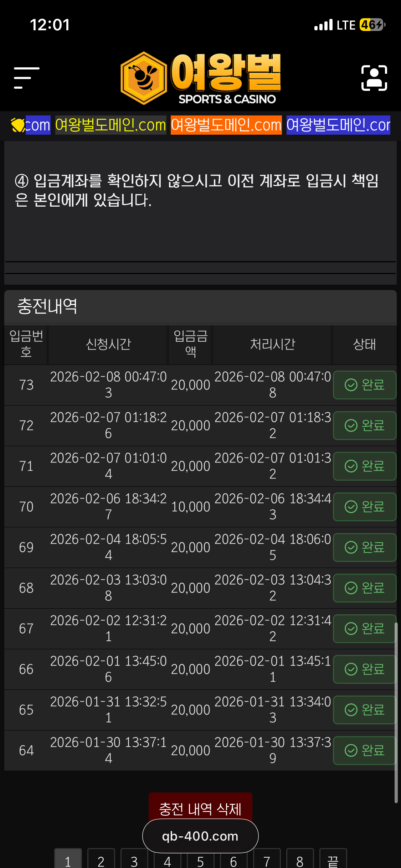Tap the megaphone notice icon
Image resolution: width=401 pixels, height=868 pixels.
17,125
